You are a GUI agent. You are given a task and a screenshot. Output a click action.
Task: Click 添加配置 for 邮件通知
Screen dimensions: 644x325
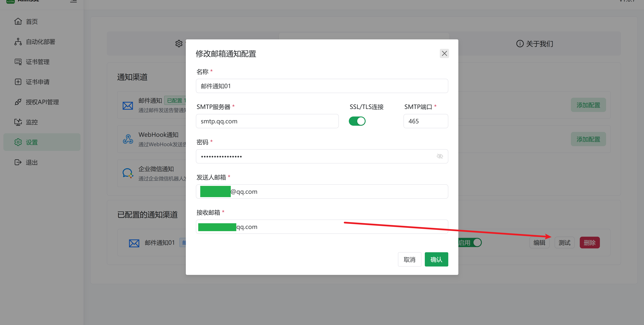click(588, 105)
